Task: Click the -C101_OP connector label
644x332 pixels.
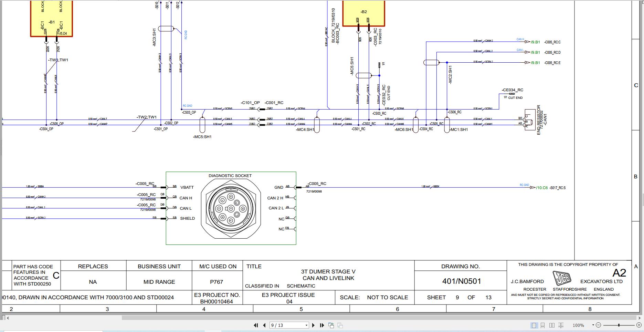Action: [251, 103]
